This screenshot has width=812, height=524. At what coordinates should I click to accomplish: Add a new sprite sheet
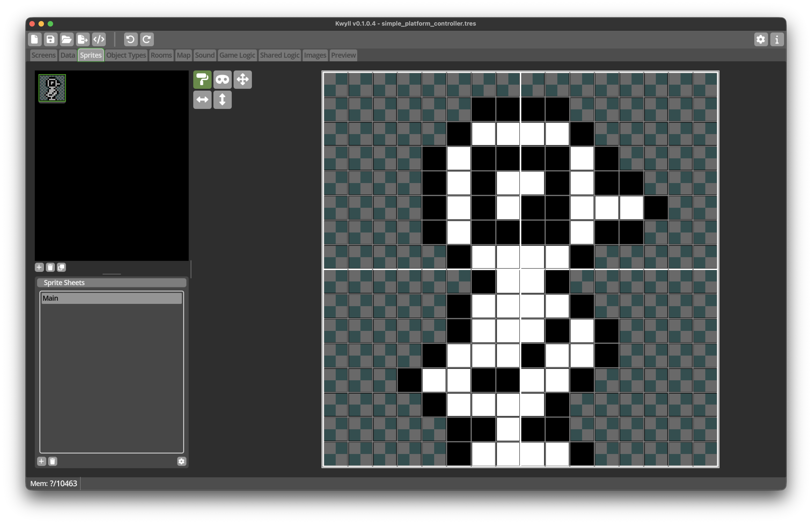coord(41,461)
